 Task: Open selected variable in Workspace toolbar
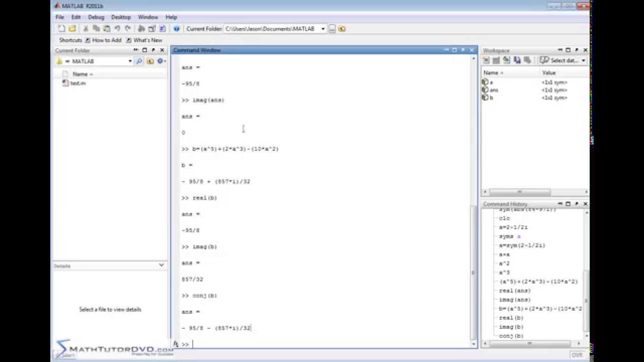(x=496, y=60)
